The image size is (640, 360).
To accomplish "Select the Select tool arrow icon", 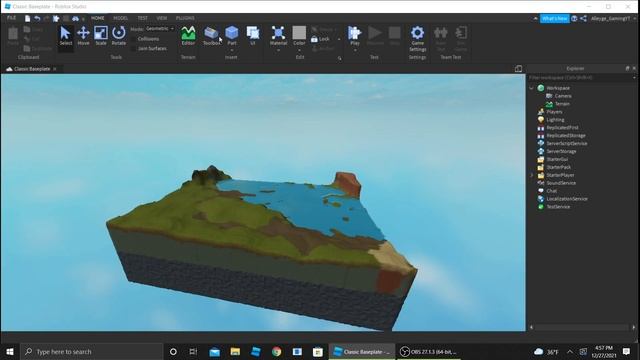I will 65,33.
